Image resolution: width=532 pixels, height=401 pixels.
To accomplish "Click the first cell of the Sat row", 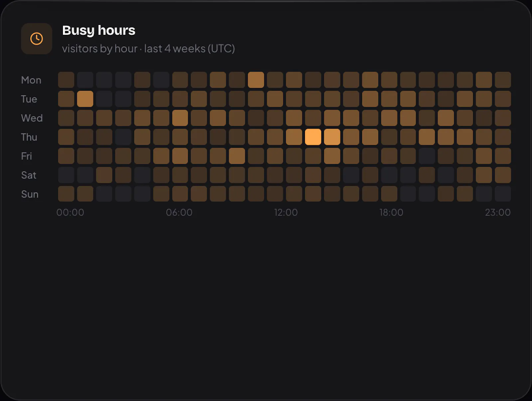I will point(66,175).
